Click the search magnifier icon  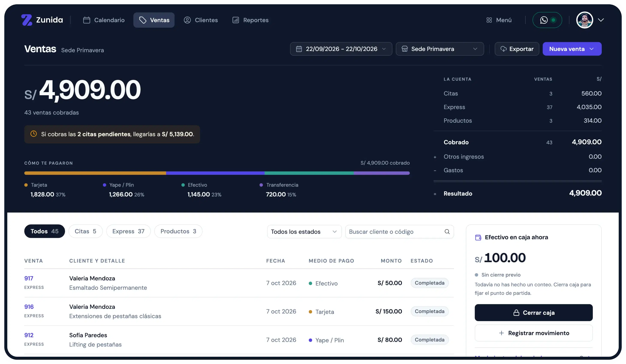447,231
